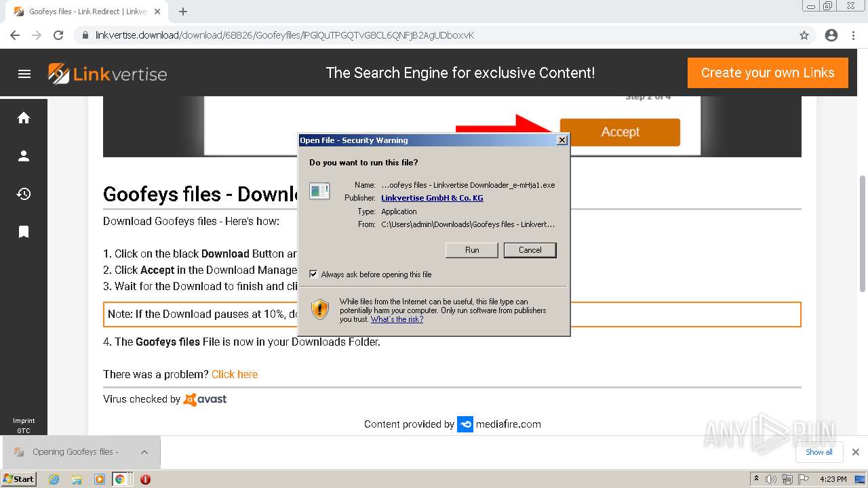
Task: Click the Accept button in the tutorial image
Action: pyautogui.click(x=620, y=132)
